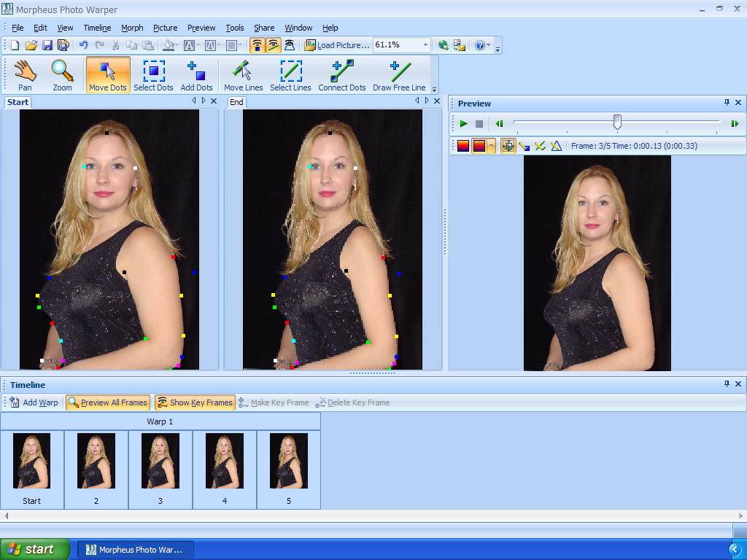This screenshot has height=560, width=747.
Task: Click the Save disk icon
Action: coord(47,45)
